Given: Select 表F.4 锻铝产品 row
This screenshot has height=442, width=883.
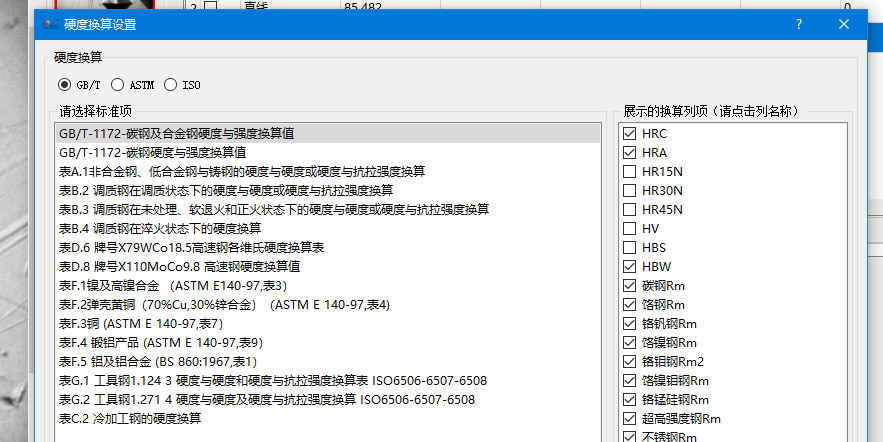Looking at the screenshot, I should pyautogui.click(x=328, y=343).
